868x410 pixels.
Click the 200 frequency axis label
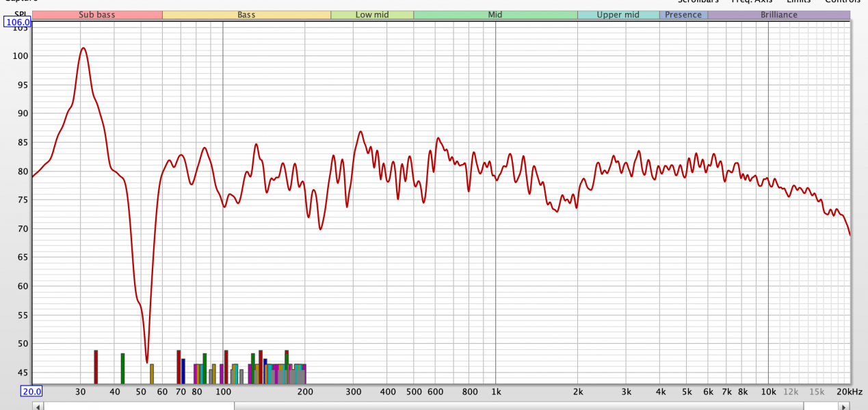[305, 392]
